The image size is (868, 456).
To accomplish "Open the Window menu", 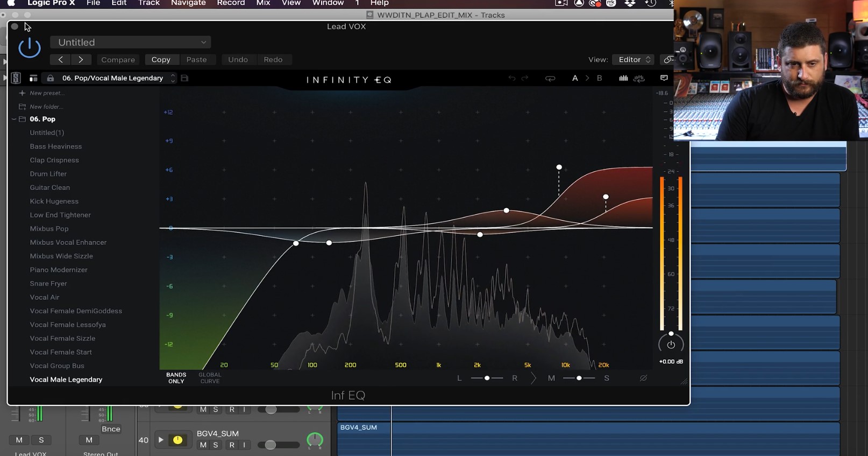I will (x=328, y=3).
